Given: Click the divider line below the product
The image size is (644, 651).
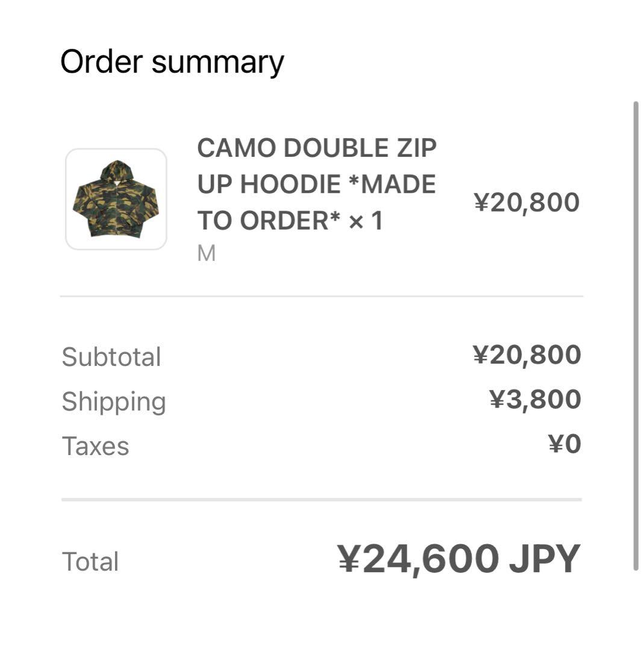Looking at the screenshot, I should point(322,297).
